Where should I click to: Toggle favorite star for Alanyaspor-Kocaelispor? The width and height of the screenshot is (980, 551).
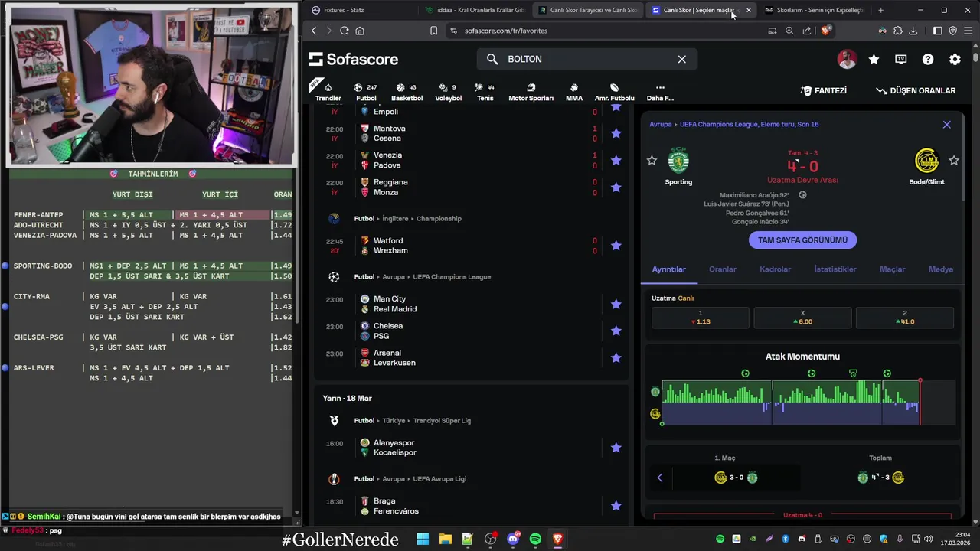tap(616, 448)
